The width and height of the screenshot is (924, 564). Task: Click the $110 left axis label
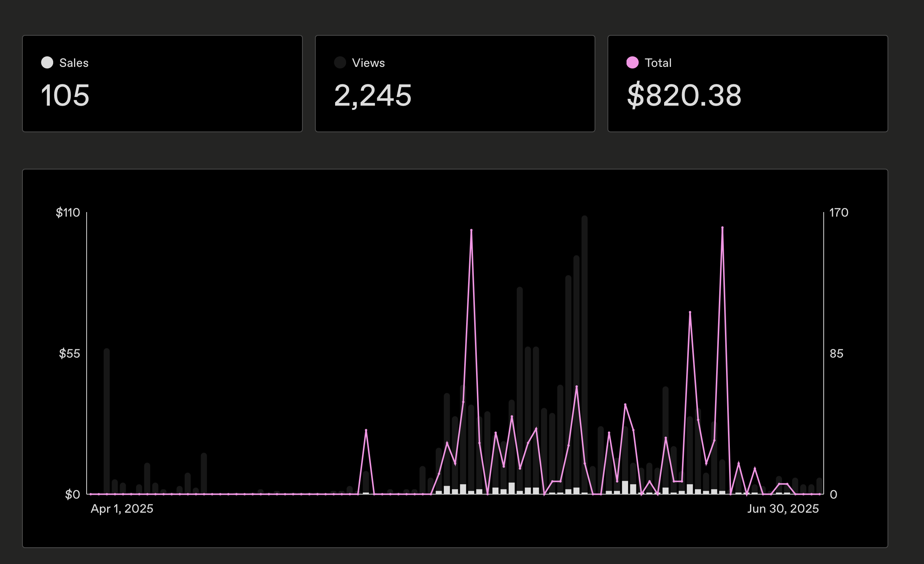pos(68,212)
